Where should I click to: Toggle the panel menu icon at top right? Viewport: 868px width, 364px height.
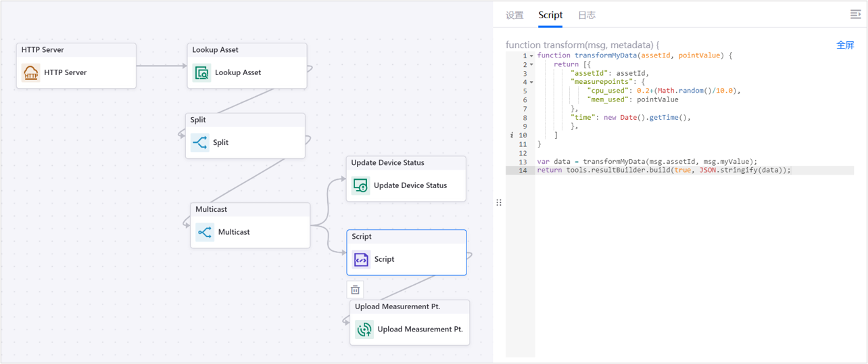[855, 14]
